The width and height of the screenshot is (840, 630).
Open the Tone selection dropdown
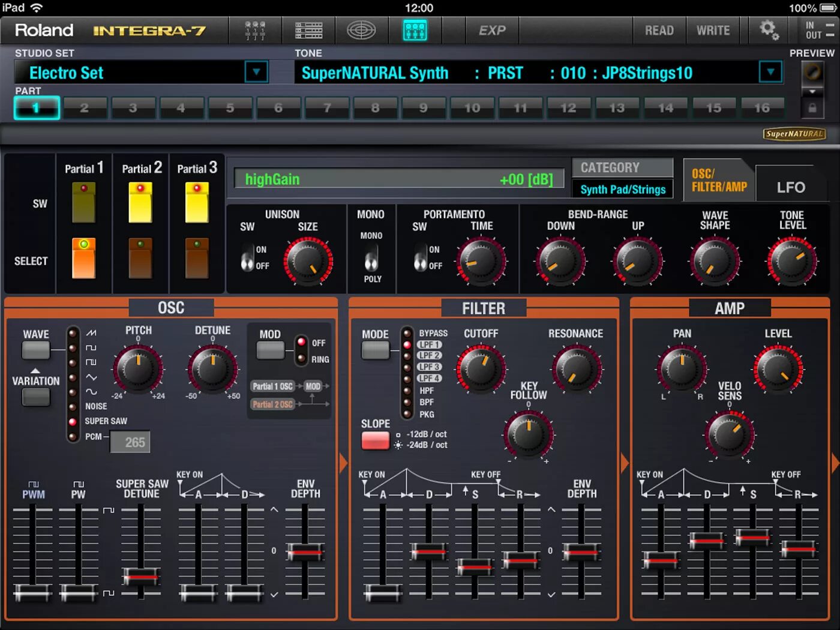(770, 73)
